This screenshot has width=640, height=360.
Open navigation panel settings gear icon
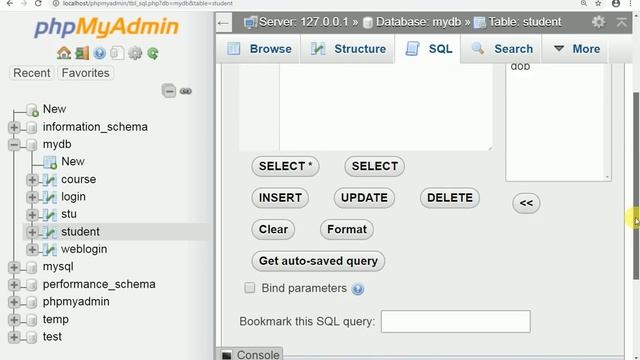click(x=135, y=53)
